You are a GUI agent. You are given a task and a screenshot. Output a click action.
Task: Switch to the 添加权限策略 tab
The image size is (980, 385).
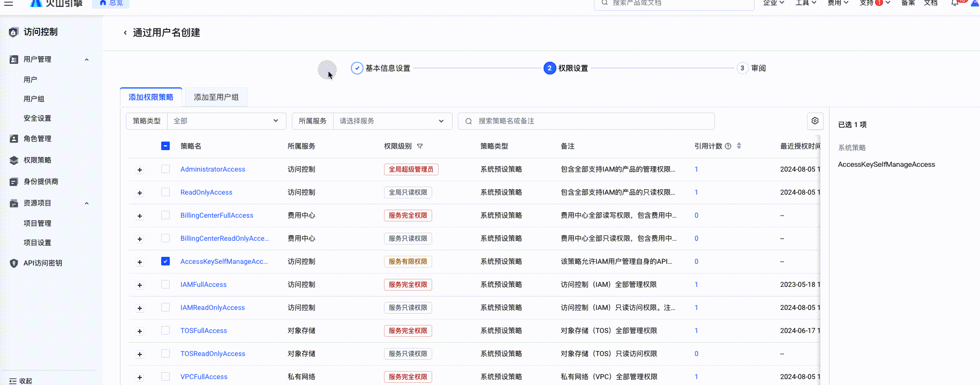click(x=151, y=97)
